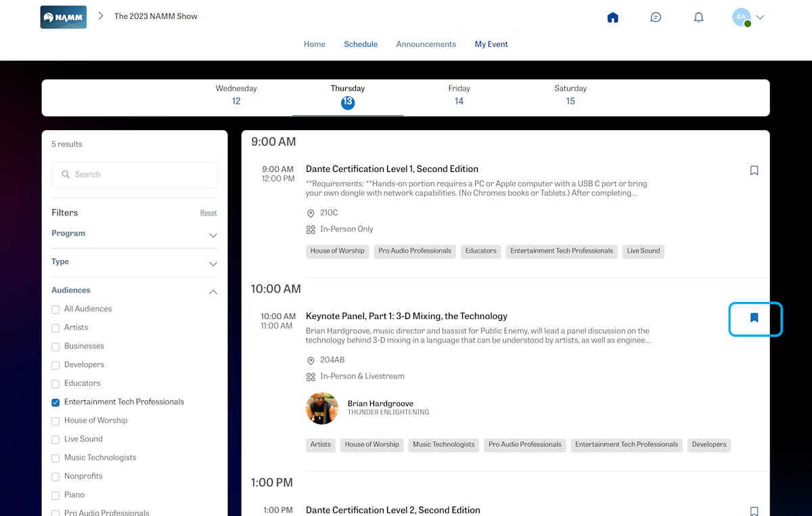The height and width of the screenshot is (516, 812).
Task: Click inside the Search filter field
Action: (134, 174)
